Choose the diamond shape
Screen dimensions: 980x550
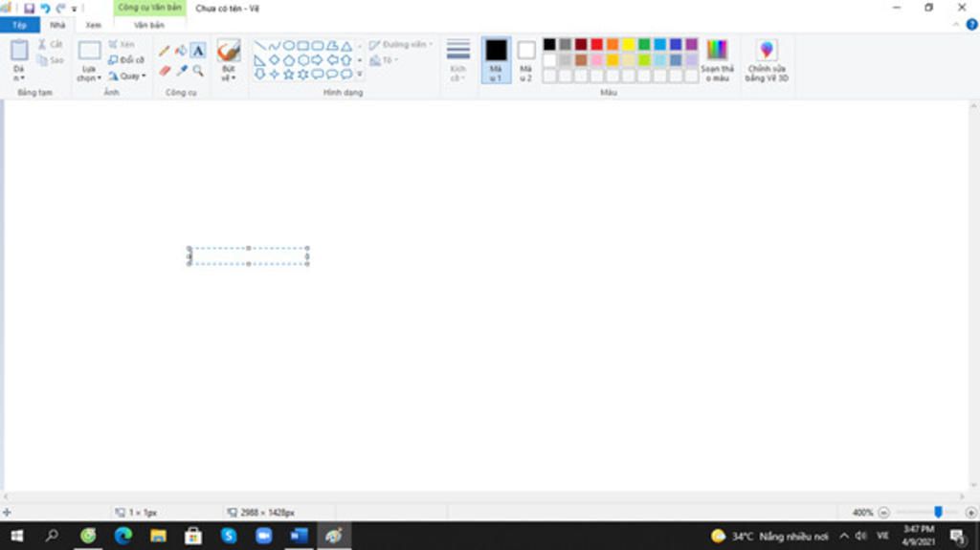click(x=274, y=60)
